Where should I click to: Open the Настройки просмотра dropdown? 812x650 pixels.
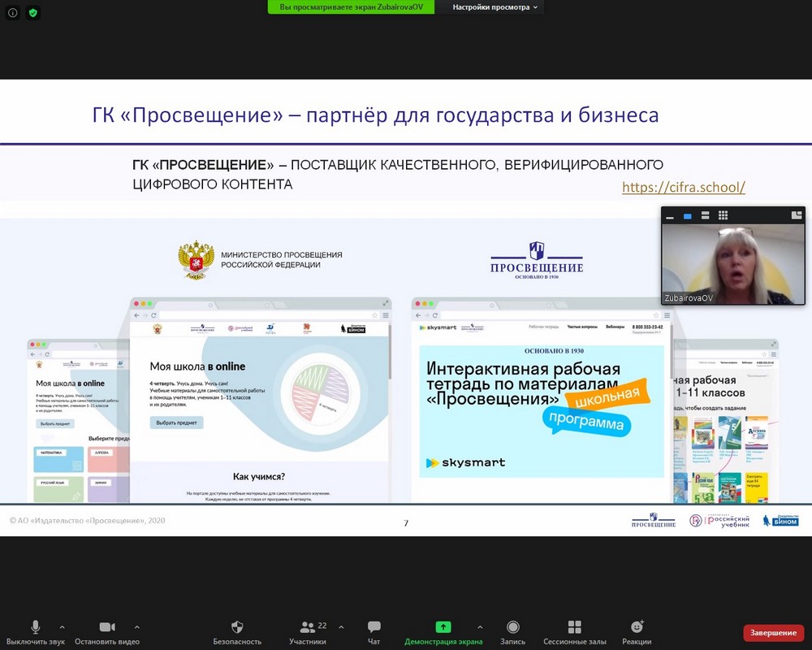(x=495, y=7)
